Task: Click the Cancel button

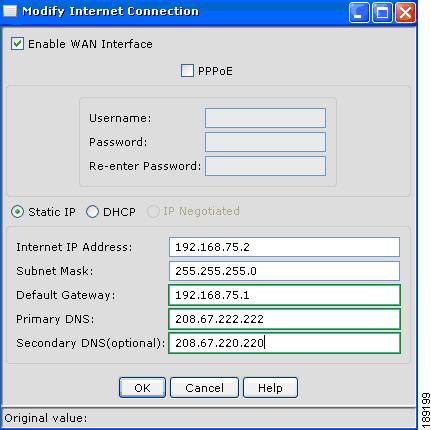Action: tap(204, 388)
